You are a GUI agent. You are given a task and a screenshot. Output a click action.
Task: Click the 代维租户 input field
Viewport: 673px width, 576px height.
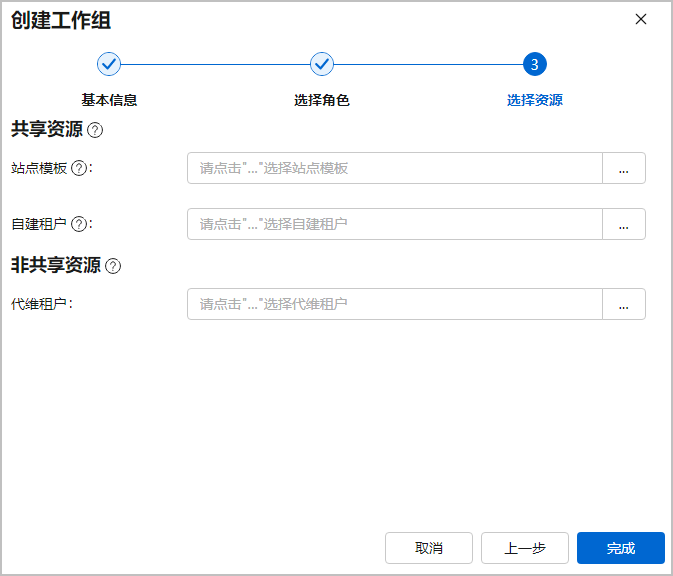394,304
